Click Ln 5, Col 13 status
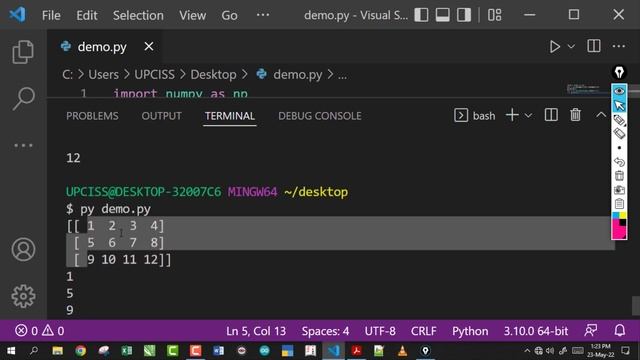 click(256, 331)
